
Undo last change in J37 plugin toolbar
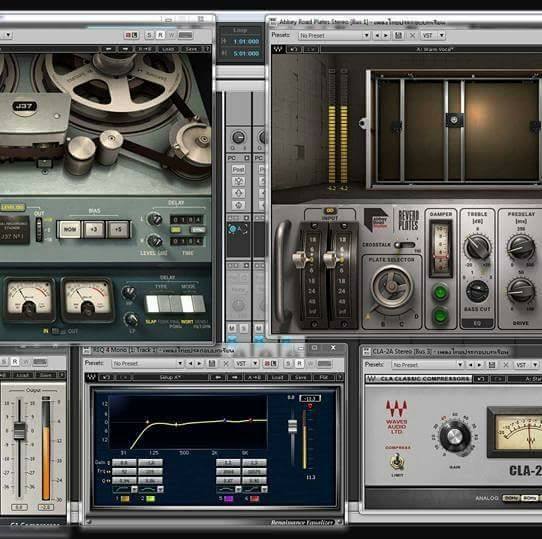pos(109,49)
